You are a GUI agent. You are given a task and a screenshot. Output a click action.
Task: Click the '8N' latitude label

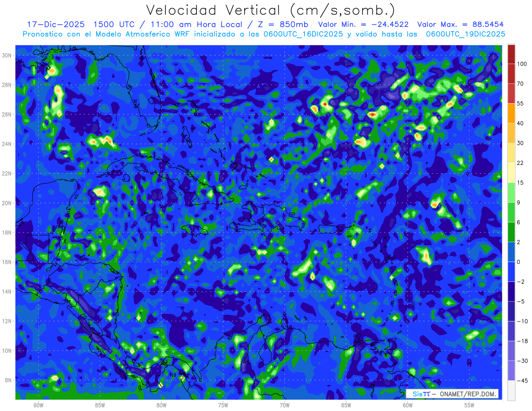click(x=9, y=380)
